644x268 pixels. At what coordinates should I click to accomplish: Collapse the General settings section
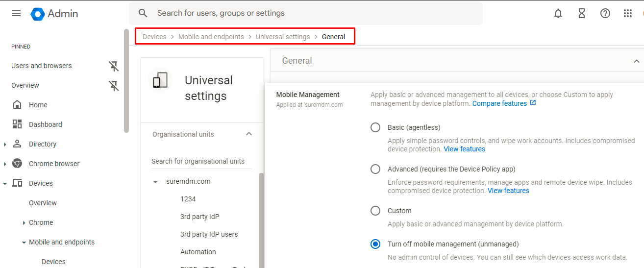click(636, 61)
